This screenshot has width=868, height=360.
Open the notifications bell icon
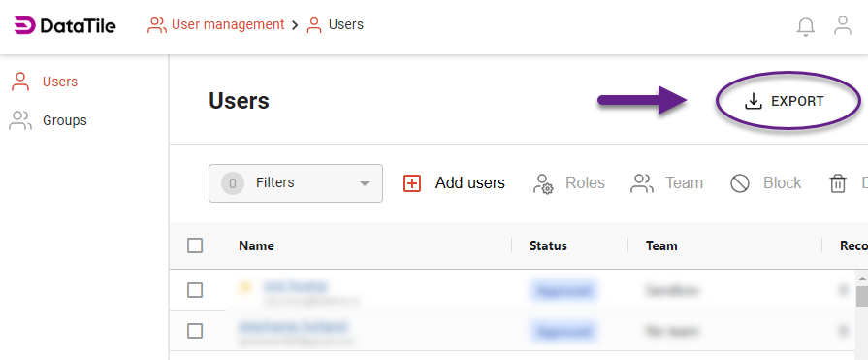tap(806, 26)
